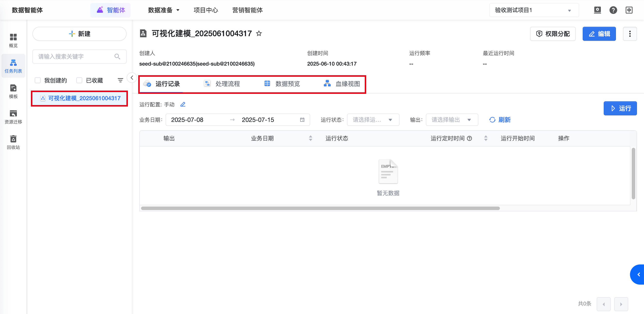Expand the 验收测试项目1 project dropdown
This screenshot has width=644, height=314.
click(x=534, y=10)
